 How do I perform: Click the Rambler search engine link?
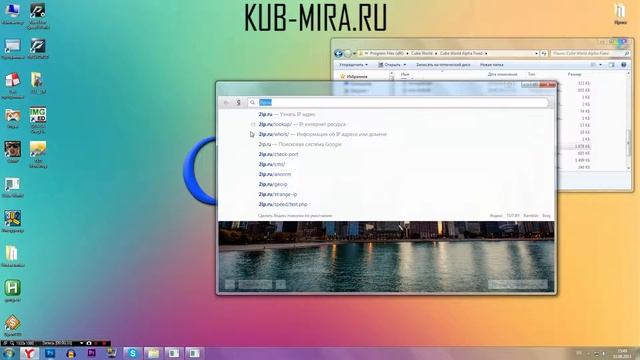(x=531, y=216)
